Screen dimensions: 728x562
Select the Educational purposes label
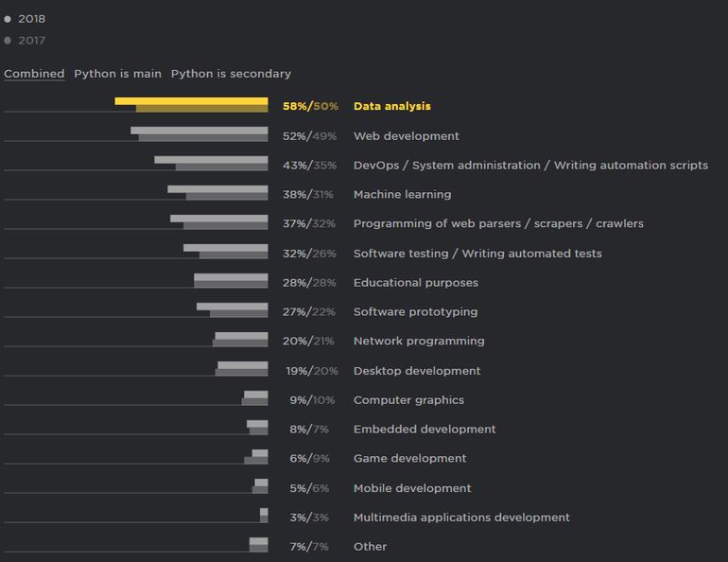click(x=415, y=283)
